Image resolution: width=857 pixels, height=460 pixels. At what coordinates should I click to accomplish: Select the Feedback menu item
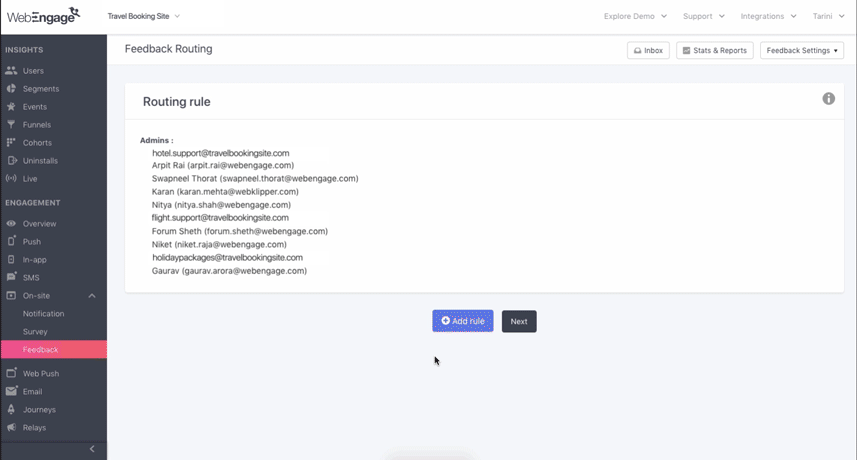(x=54, y=350)
